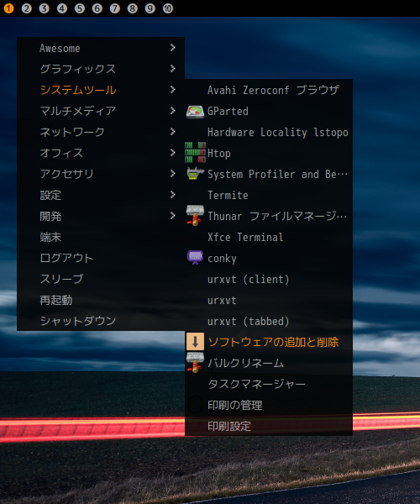The image size is (420, 504).
Task: Launch the plain urxvt entry
Action: 269,300
